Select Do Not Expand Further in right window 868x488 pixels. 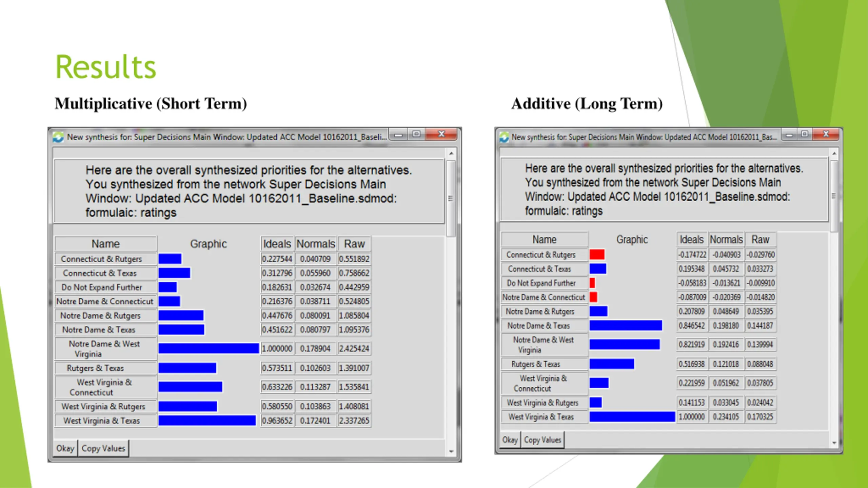tap(544, 283)
